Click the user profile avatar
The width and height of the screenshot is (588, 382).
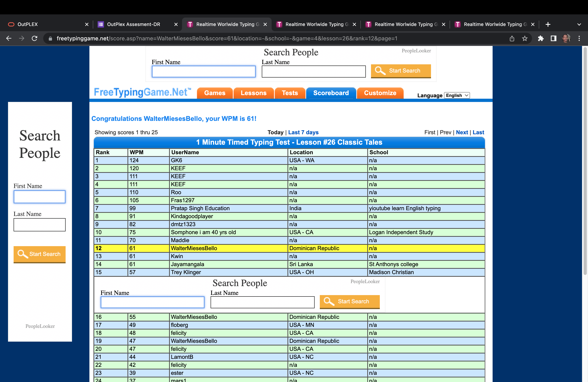pos(566,39)
